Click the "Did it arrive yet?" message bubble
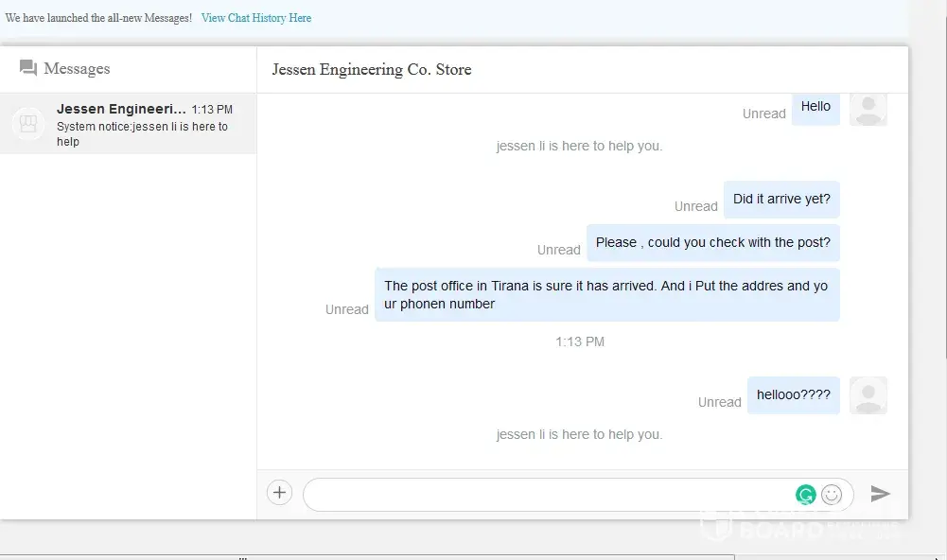 pos(781,200)
